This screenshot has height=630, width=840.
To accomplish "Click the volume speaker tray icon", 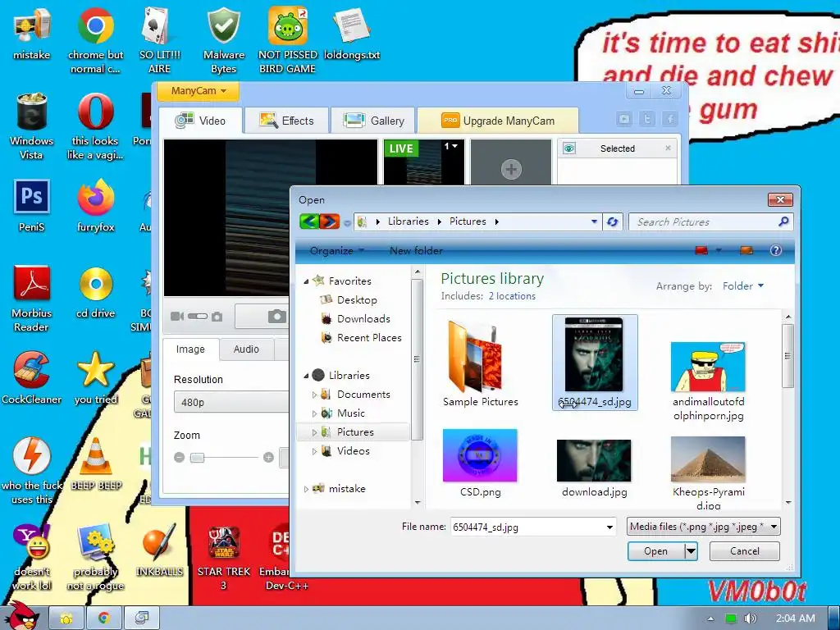I will click(750, 619).
